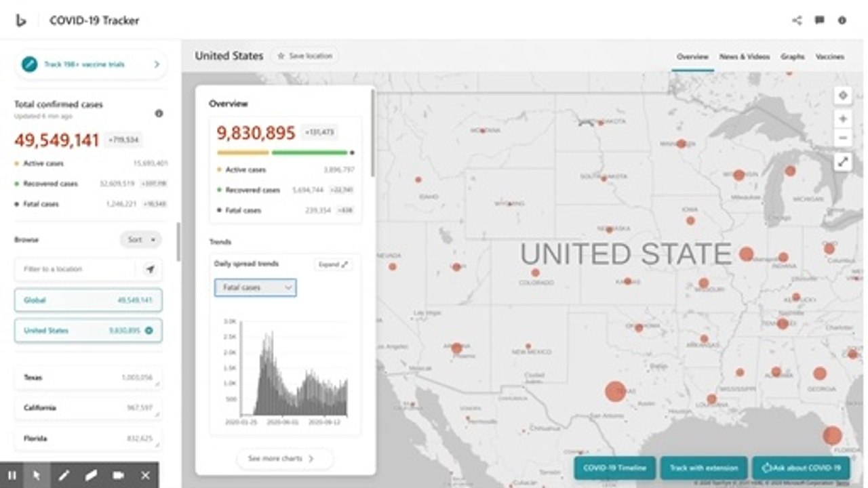Select the United States location row
The image size is (868, 488).
[x=88, y=331]
